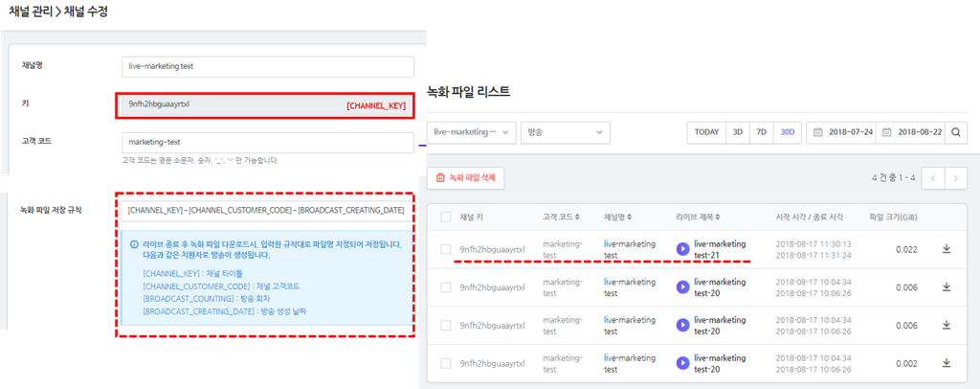Sort list by 라이브 제목 column arrows
This screenshot has height=389, width=980.
pos(718,217)
